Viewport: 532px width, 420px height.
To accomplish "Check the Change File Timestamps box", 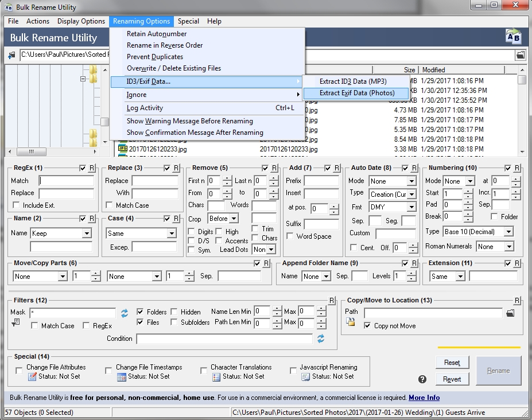I will [x=108, y=371].
